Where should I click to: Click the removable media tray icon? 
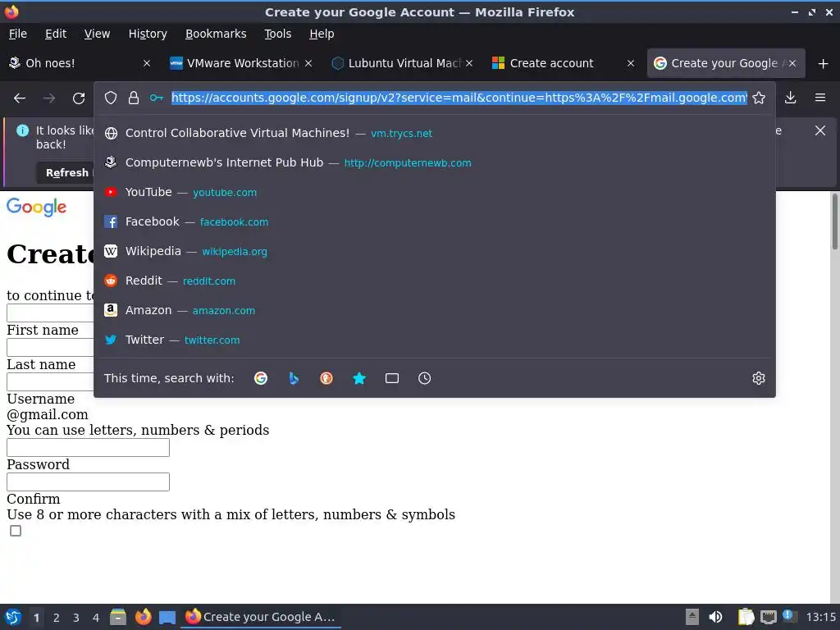click(x=692, y=617)
